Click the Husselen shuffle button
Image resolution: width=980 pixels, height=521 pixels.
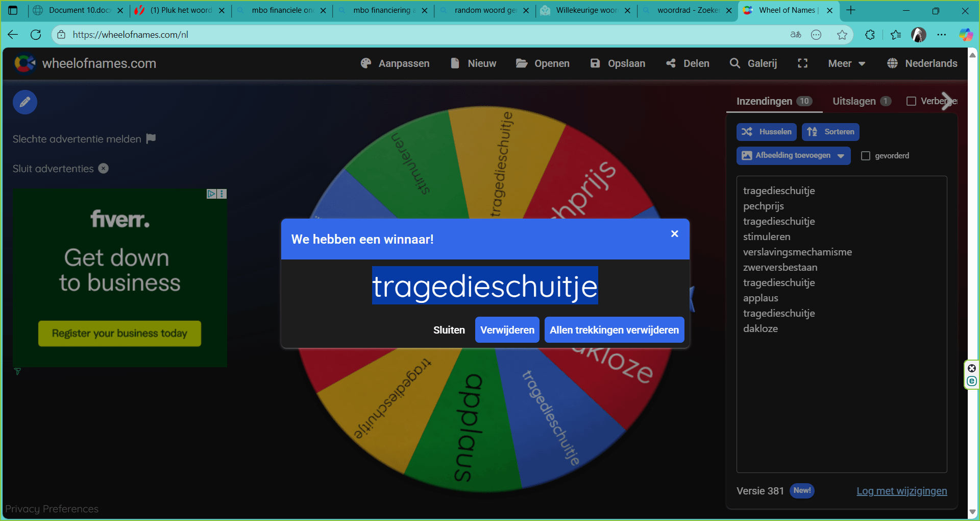pos(766,132)
